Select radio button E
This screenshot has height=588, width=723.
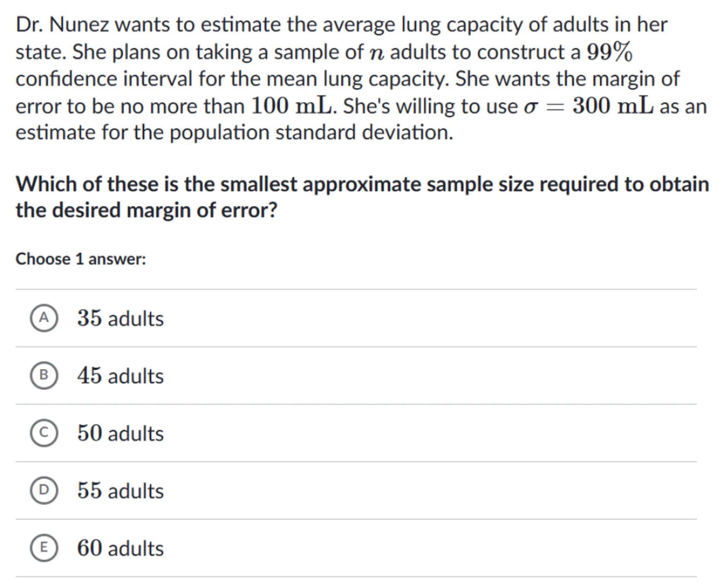click(x=44, y=548)
